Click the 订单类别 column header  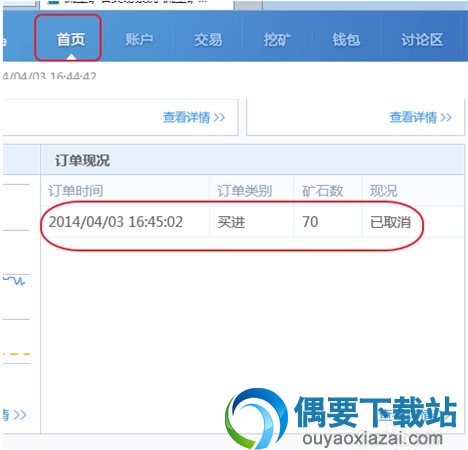[245, 191]
